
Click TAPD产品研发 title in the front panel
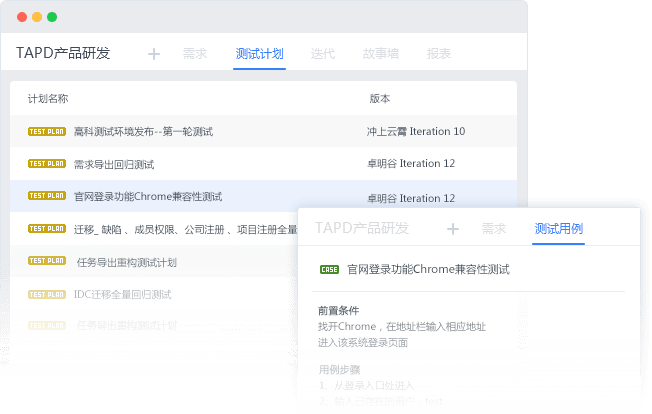coord(362,228)
